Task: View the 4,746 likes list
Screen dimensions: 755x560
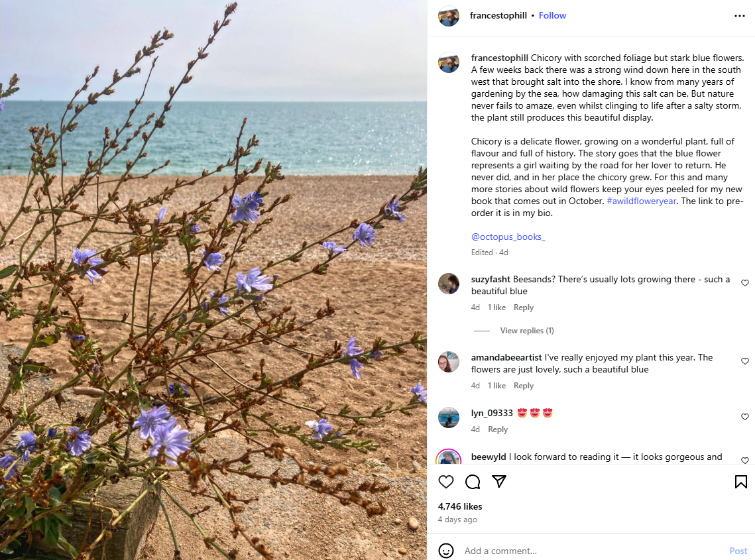Action: click(x=460, y=506)
